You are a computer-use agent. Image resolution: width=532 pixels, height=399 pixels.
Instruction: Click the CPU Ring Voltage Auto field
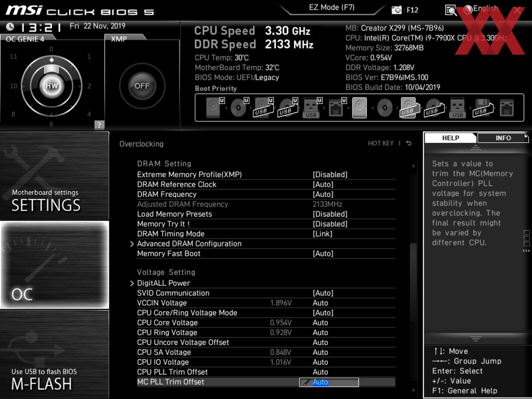click(320, 332)
